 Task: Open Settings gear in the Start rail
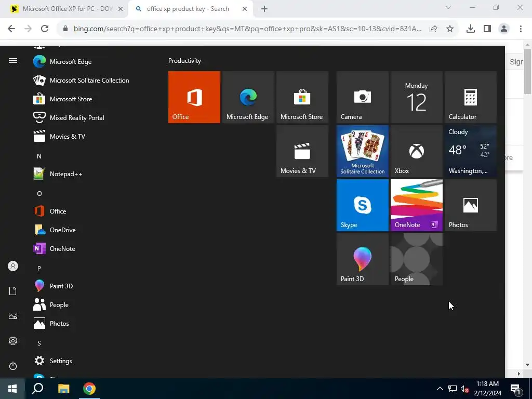tap(13, 341)
